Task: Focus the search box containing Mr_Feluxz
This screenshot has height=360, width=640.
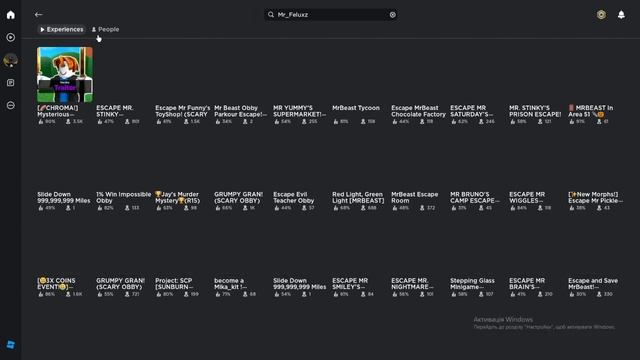Action: point(331,15)
